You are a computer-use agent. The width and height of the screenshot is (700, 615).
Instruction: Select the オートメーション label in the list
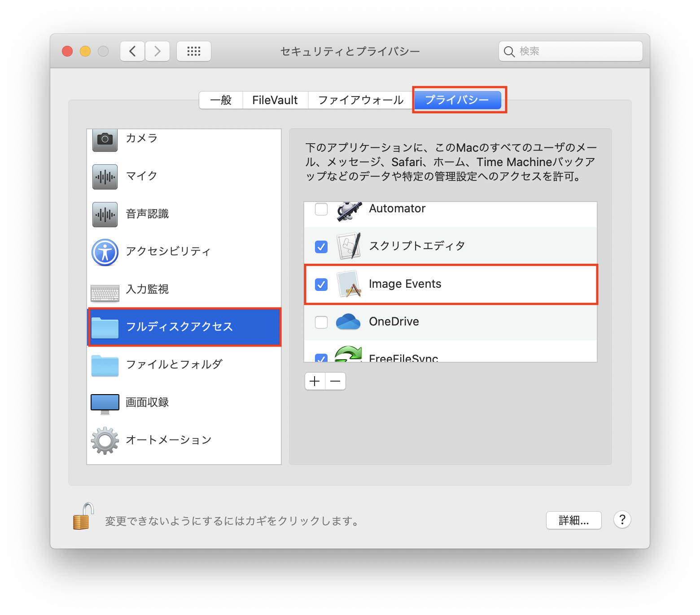point(169,440)
